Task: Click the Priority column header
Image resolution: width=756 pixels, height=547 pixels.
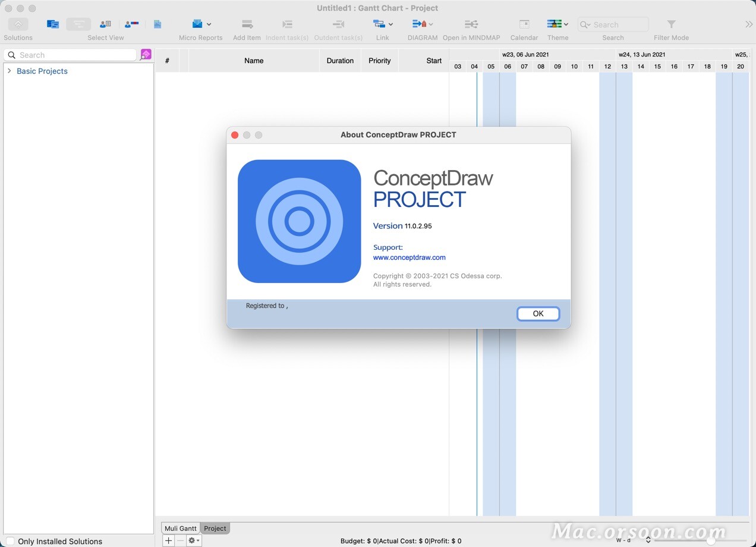Action: [x=380, y=61]
